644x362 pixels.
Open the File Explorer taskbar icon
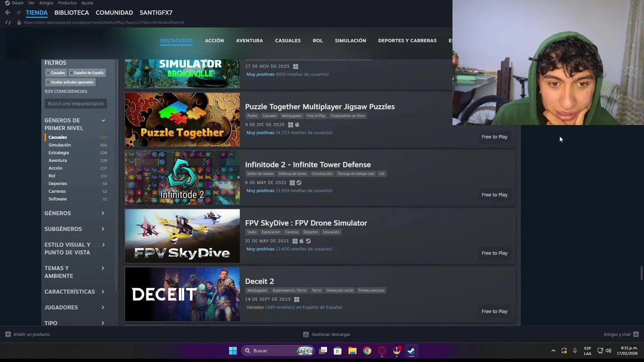click(352, 350)
